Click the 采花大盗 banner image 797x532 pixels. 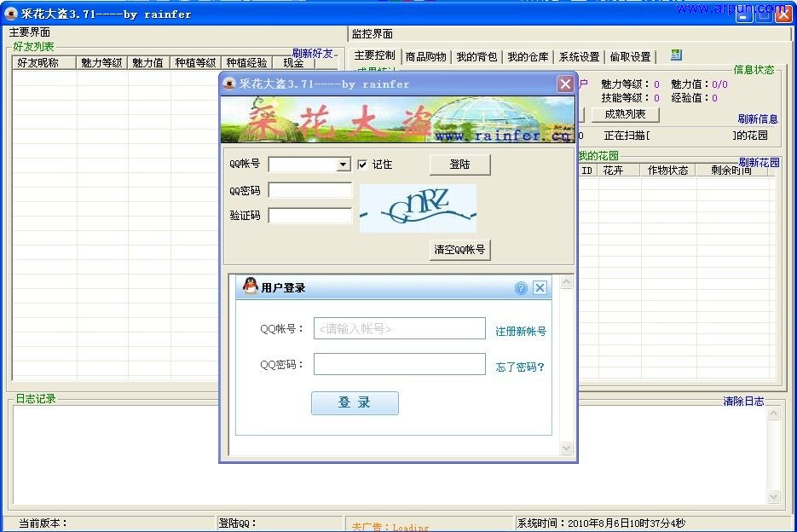[398, 119]
